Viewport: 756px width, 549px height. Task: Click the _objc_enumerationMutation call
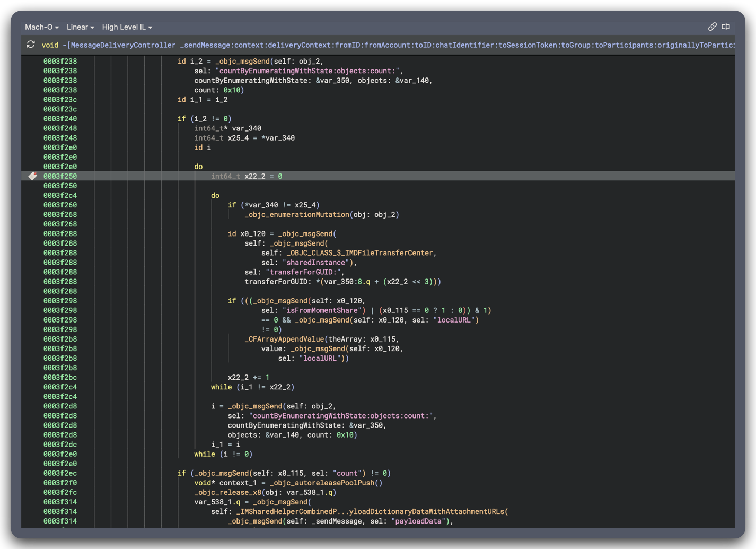tap(297, 215)
